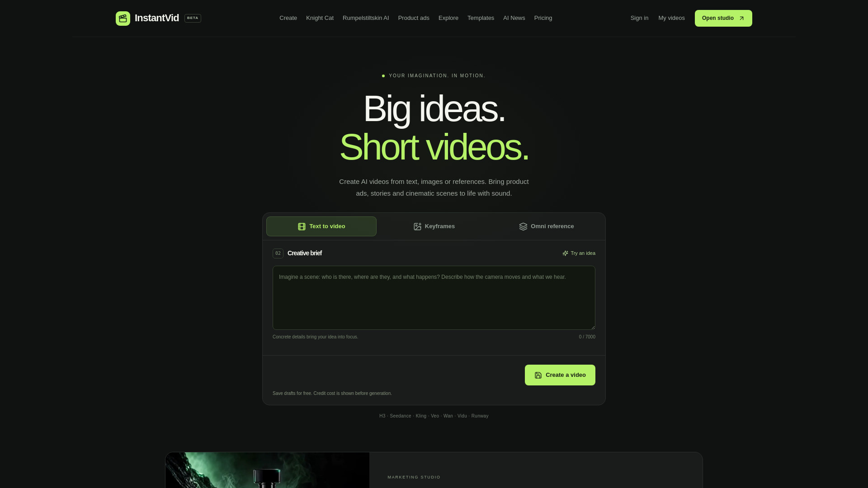Click the BETA badge next to logo

tap(193, 18)
